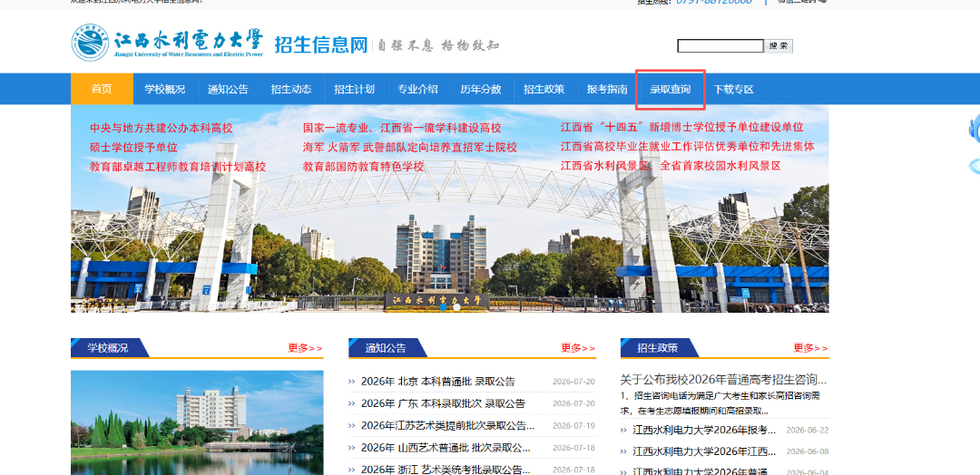Open 2026年 浙江 艺术类统考批录取公告

(446, 470)
